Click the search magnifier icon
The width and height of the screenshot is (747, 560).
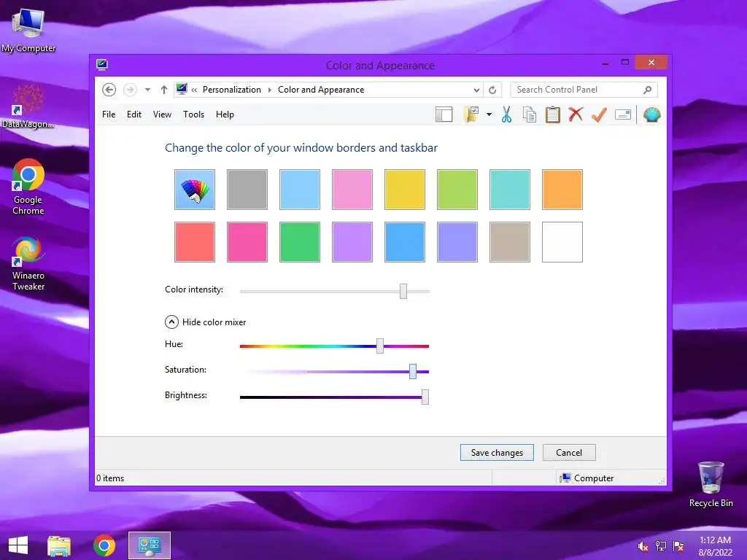coord(648,90)
